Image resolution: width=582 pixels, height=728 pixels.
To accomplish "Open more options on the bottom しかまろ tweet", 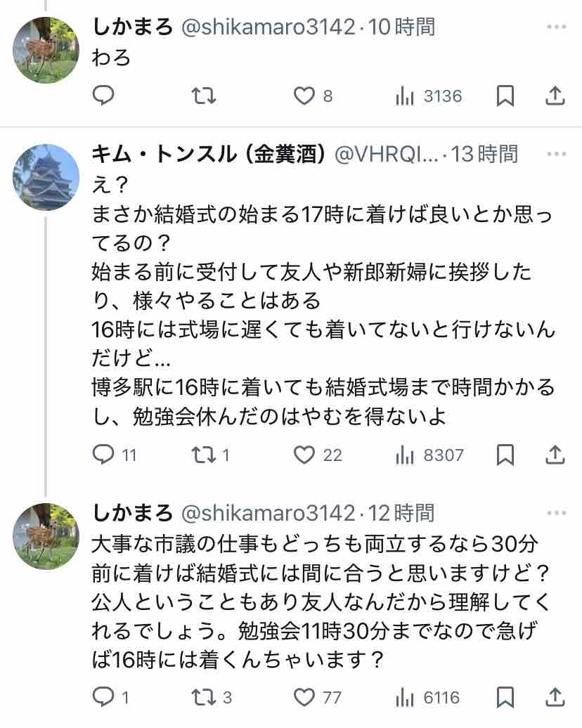I will click(556, 513).
